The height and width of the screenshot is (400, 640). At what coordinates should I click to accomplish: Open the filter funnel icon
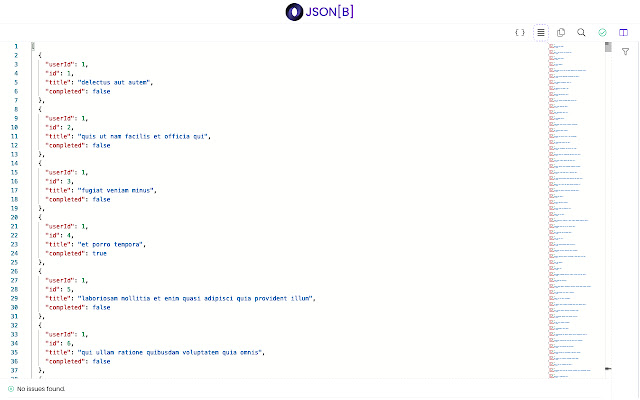625,51
